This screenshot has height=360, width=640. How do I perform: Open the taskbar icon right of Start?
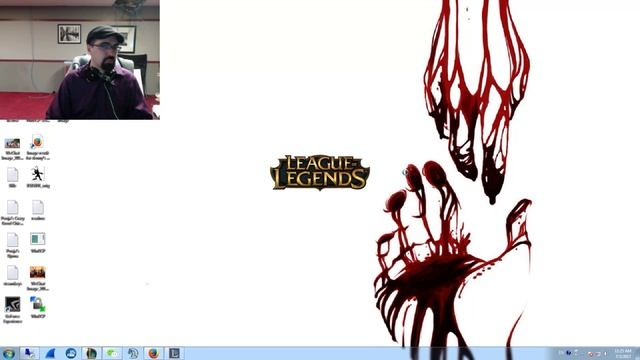point(29,353)
